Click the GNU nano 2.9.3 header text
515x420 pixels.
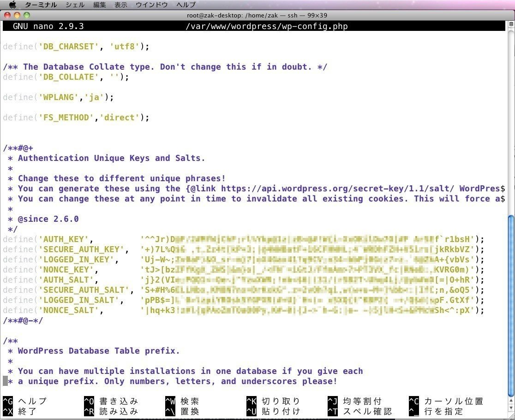48,26
